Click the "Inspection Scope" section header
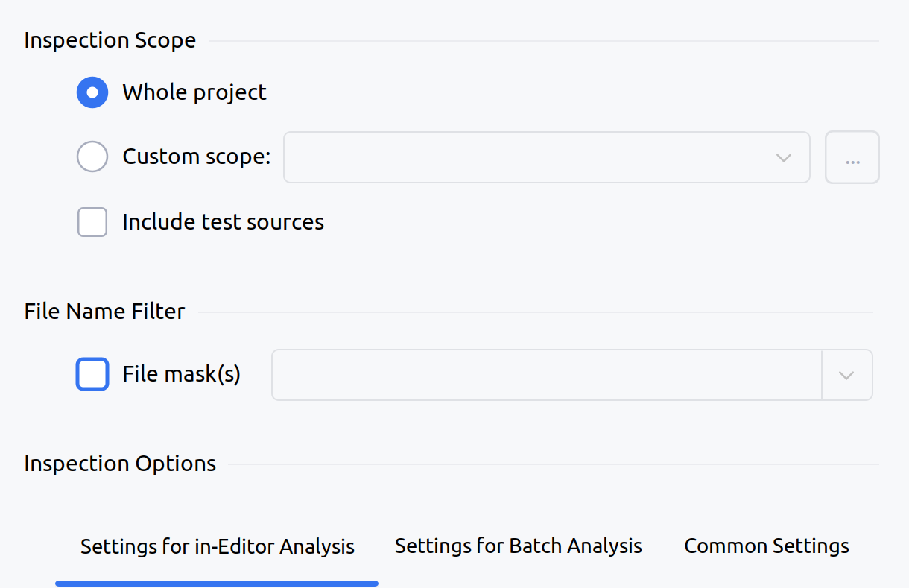The image size is (909, 588). [109, 40]
